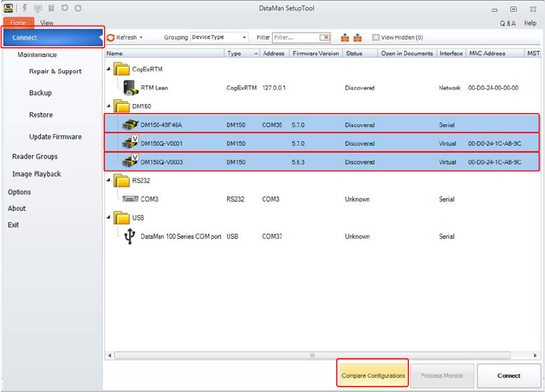Toggle the View Hidden checkbox
The height and width of the screenshot is (392, 545).
point(376,37)
